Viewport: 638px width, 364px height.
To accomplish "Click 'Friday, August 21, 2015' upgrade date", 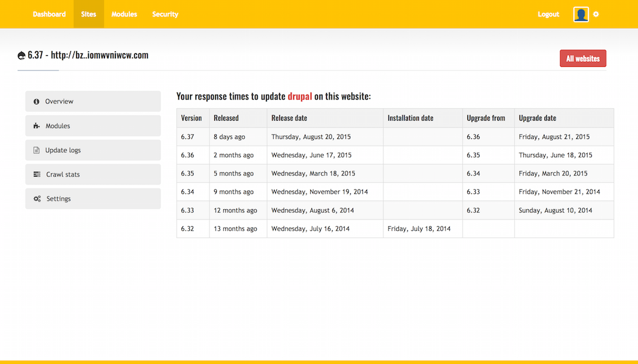I will (x=554, y=136).
